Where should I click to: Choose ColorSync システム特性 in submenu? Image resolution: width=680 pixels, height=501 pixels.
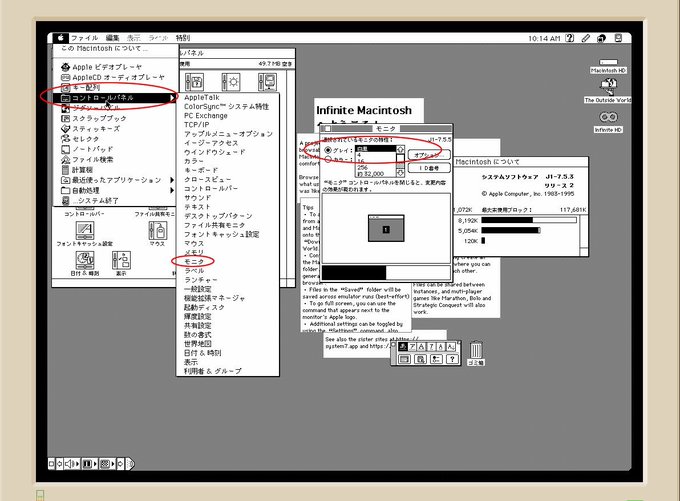(x=228, y=107)
